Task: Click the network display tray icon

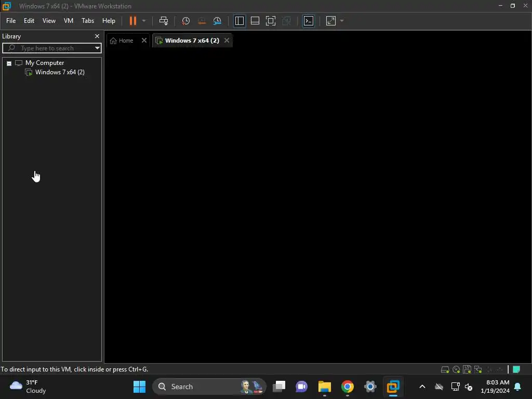Action: tap(455, 387)
